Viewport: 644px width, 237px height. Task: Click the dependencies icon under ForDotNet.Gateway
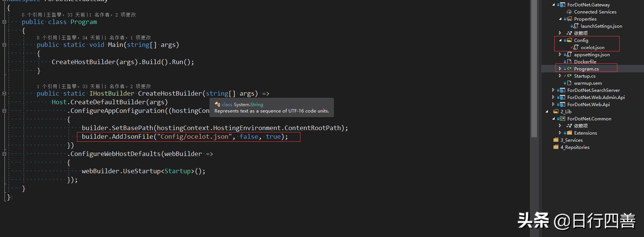(569, 33)
